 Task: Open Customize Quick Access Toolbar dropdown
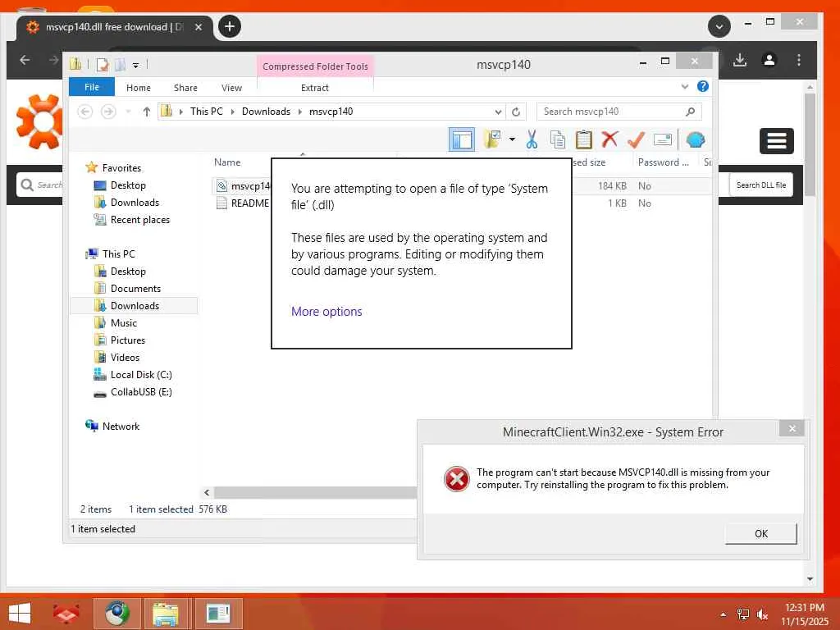135,66
